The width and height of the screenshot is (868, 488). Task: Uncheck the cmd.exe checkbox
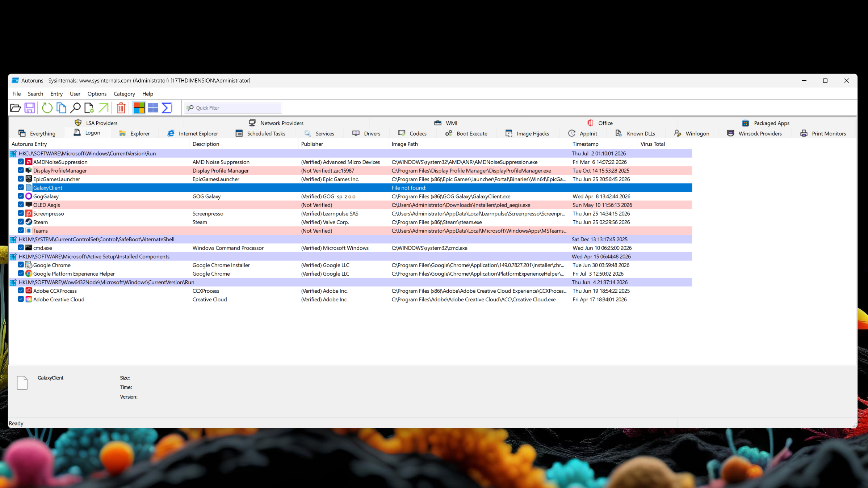pos(21,248)
